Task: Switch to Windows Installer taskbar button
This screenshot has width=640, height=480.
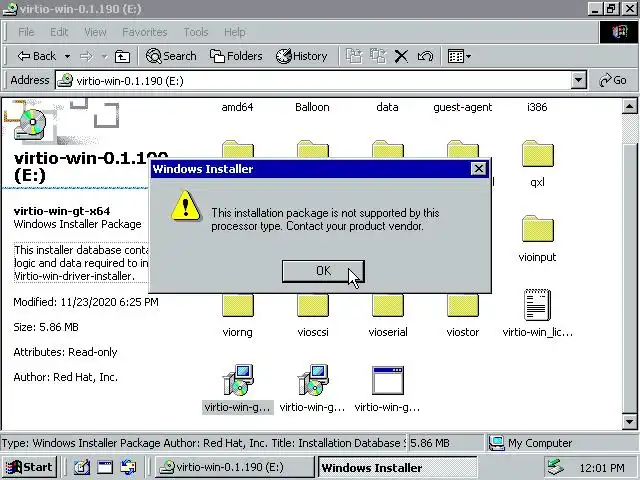Action: point(398,467)
